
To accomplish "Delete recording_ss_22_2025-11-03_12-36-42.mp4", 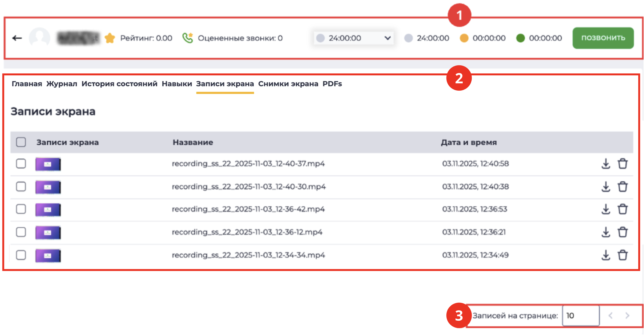I will click(623, 209).
